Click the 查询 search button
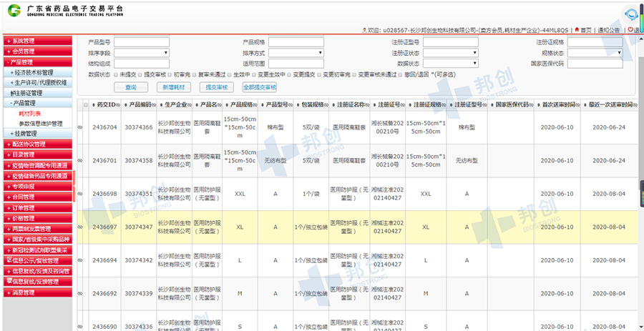Screen dimensions: 644x331 click(x=131, y=87)
